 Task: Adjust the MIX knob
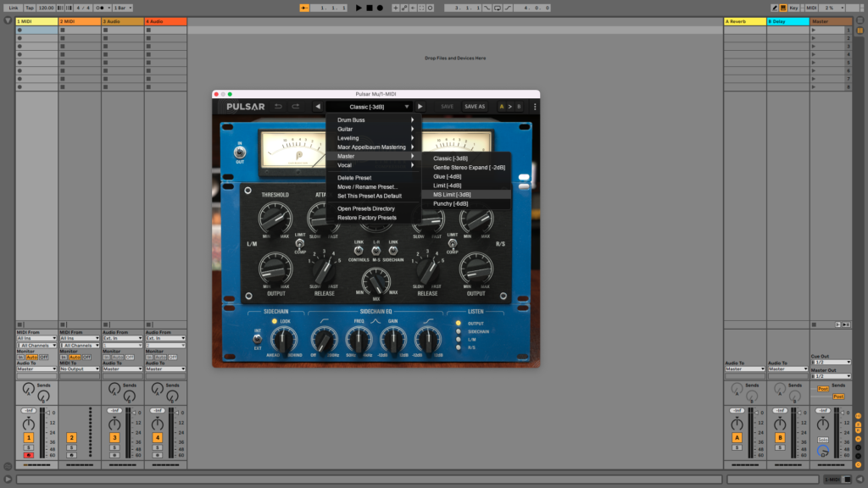tap(376, 280)
